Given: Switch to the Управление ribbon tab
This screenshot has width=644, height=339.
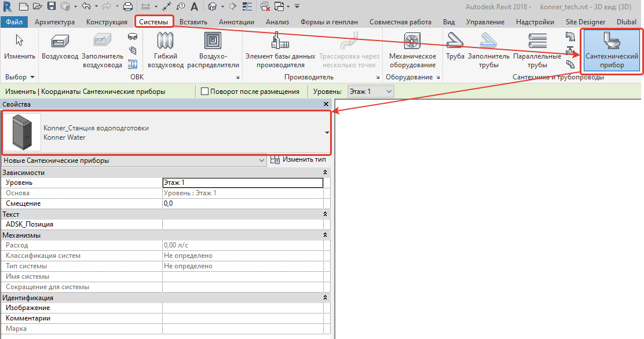Looking at the screenshot, I should [485, 22].
